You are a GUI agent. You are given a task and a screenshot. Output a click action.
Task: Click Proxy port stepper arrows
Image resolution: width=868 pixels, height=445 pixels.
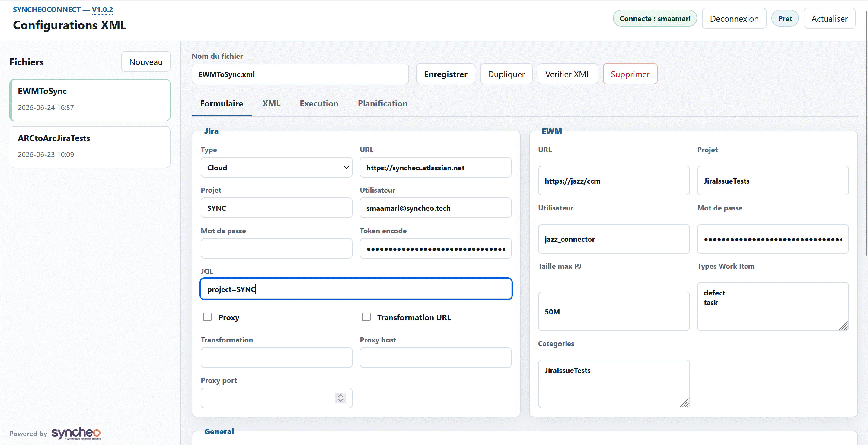(340, 398)
